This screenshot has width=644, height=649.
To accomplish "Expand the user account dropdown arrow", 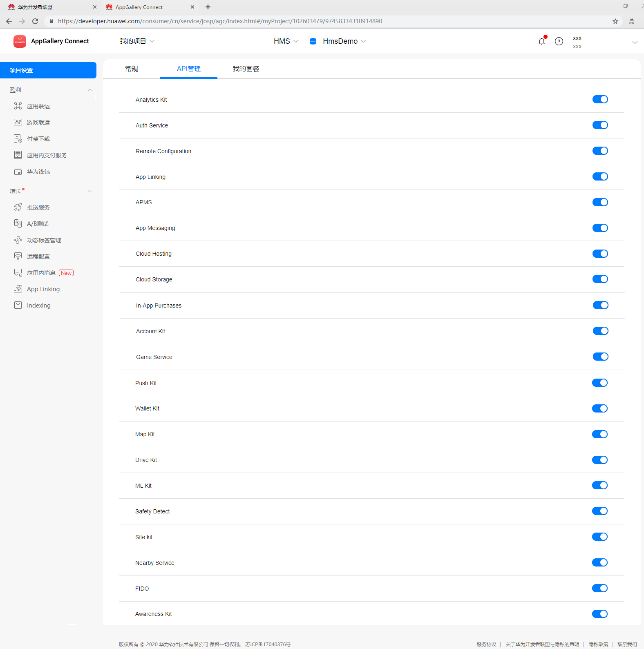I will tap(635, 42).
